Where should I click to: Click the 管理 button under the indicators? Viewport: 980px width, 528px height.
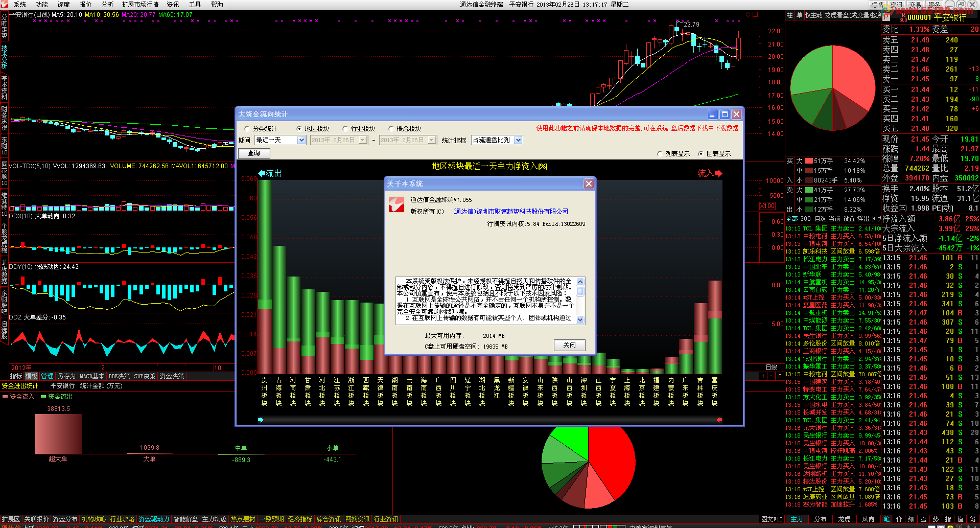point(48,376)
